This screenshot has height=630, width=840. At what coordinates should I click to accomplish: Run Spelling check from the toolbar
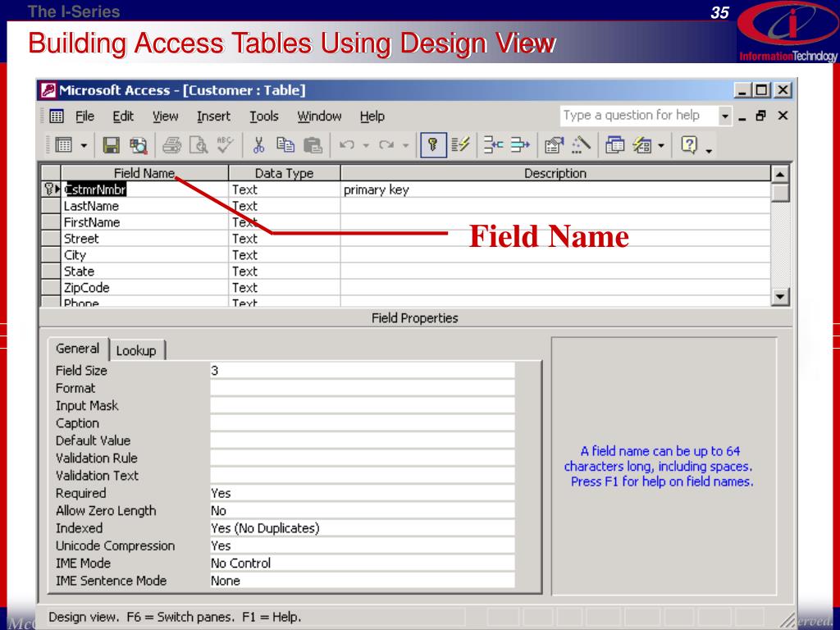point(226,144)
